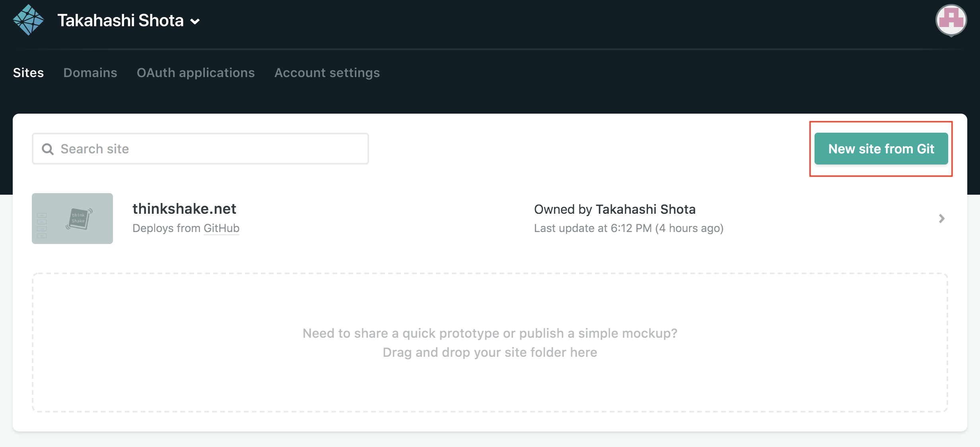980x447 pixels.
Task: Switch to the Sites tab
Action: tap(28, 73)
